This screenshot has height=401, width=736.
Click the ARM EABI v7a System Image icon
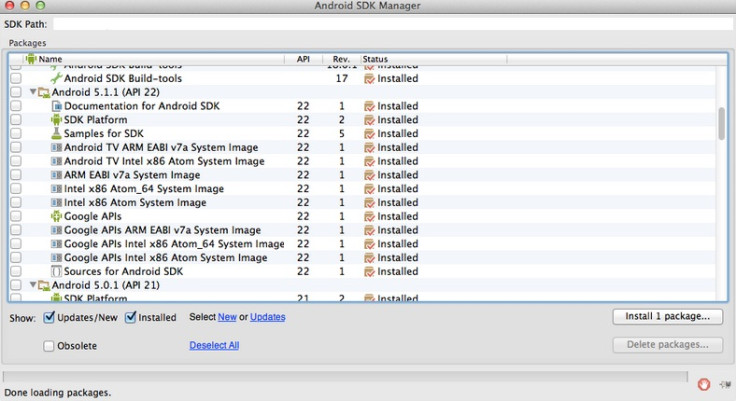(x=56, y=175)
